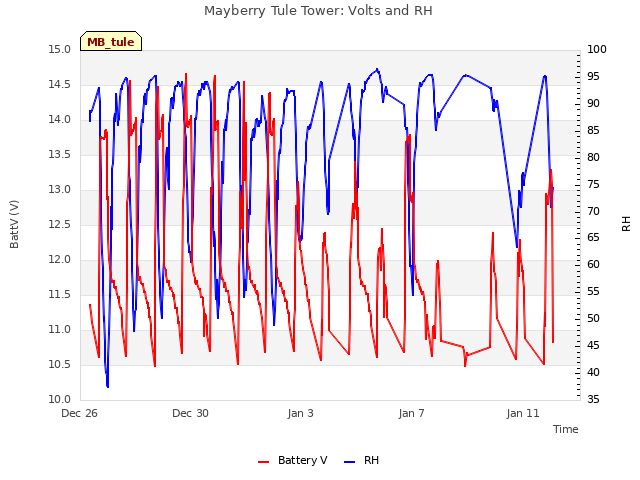Toggle the RH legend entry
The height and width of the screenshot is (480, 640).
362,460
